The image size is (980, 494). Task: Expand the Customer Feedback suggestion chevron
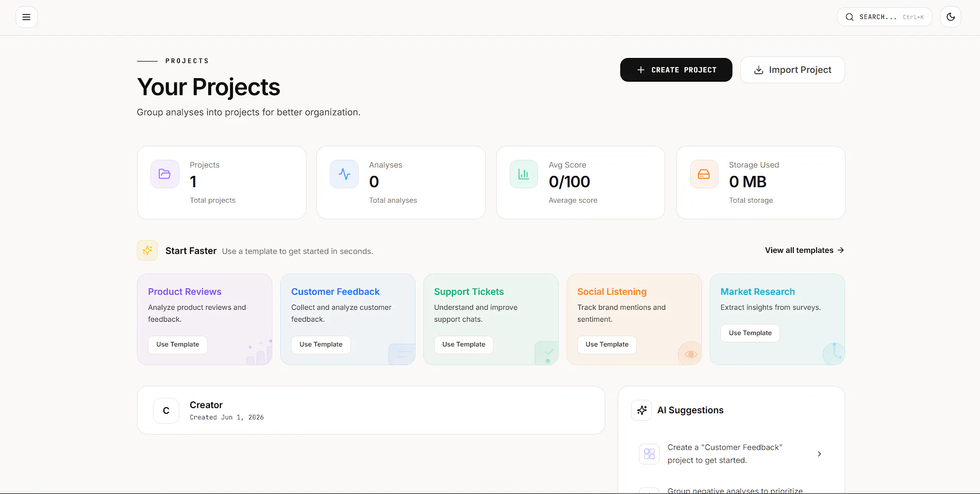point(819,454)
